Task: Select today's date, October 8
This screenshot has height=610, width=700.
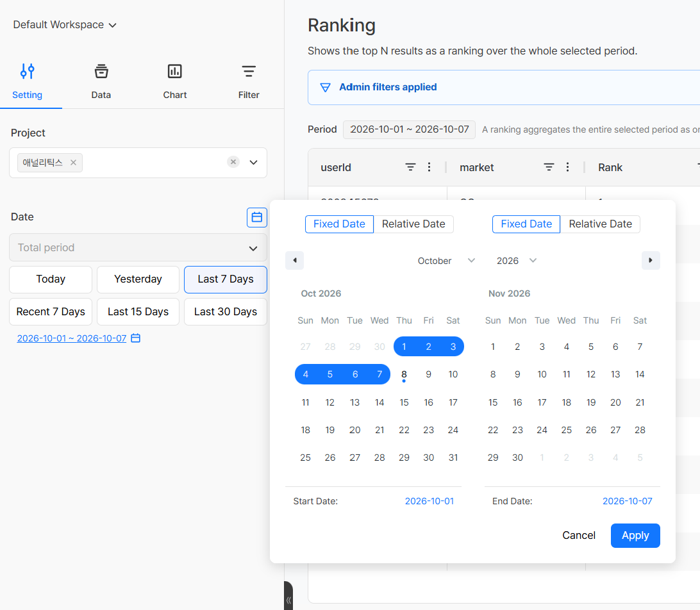Action: click(x=404, y=374)
